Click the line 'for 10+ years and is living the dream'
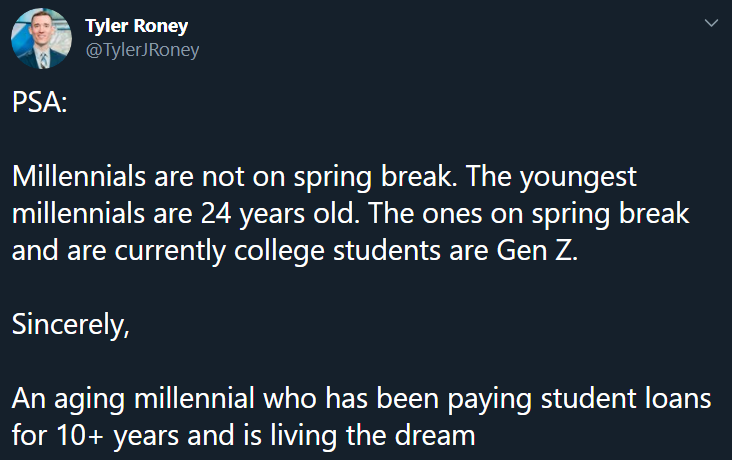This screenshot has height=460, width=732. pos(243,436)
